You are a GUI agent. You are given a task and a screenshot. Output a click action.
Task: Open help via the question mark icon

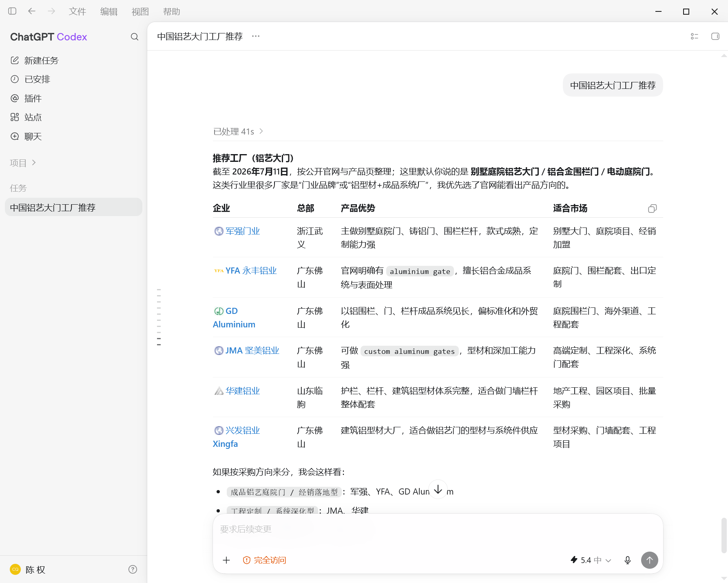[133, 570]
